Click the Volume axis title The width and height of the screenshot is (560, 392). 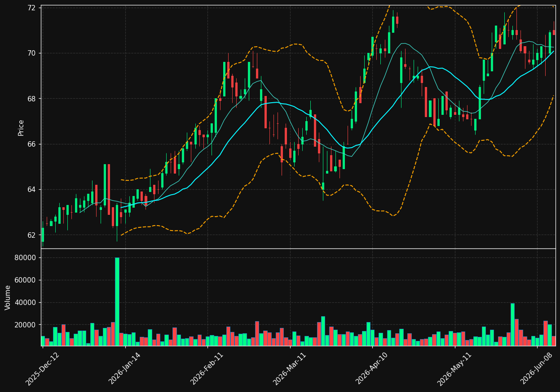(x=8, y=297)
